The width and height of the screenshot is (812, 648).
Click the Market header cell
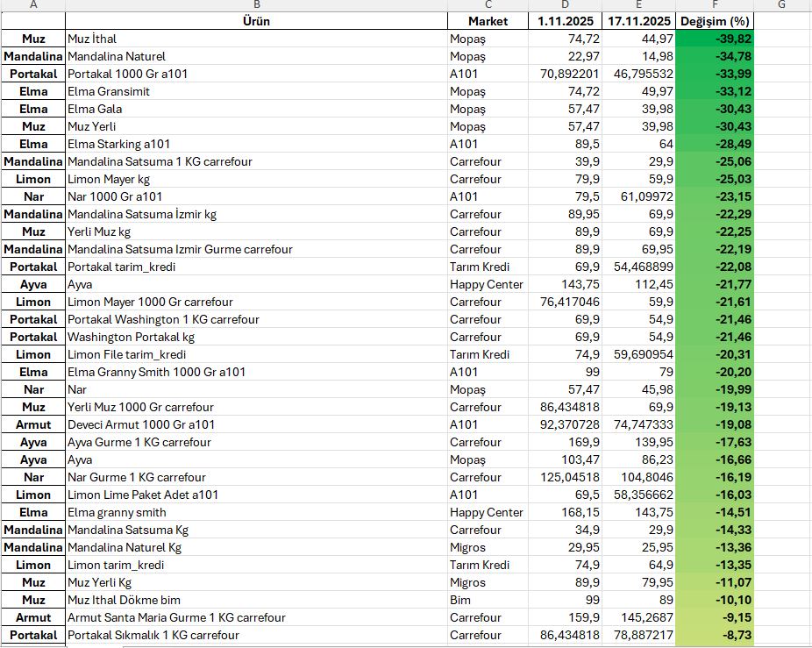click(488, 21)
